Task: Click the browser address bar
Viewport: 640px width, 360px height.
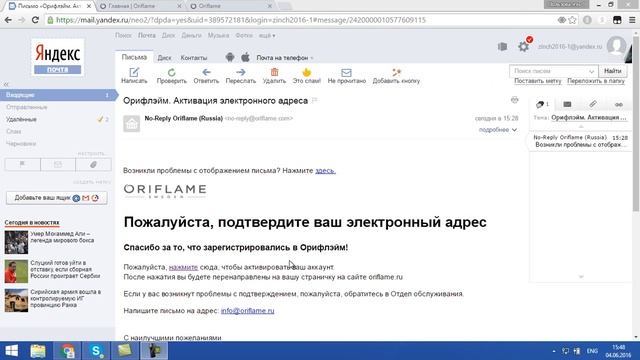Action: point(302,20)
